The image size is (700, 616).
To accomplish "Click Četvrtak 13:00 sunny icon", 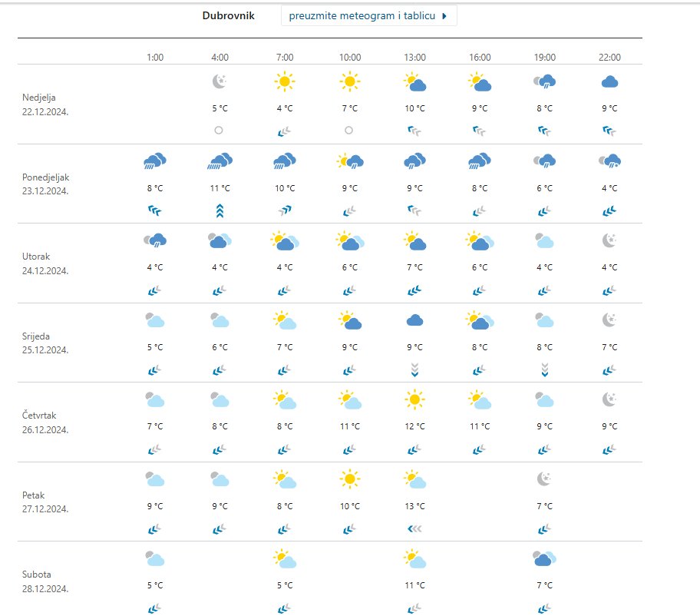I will (415, 399).
